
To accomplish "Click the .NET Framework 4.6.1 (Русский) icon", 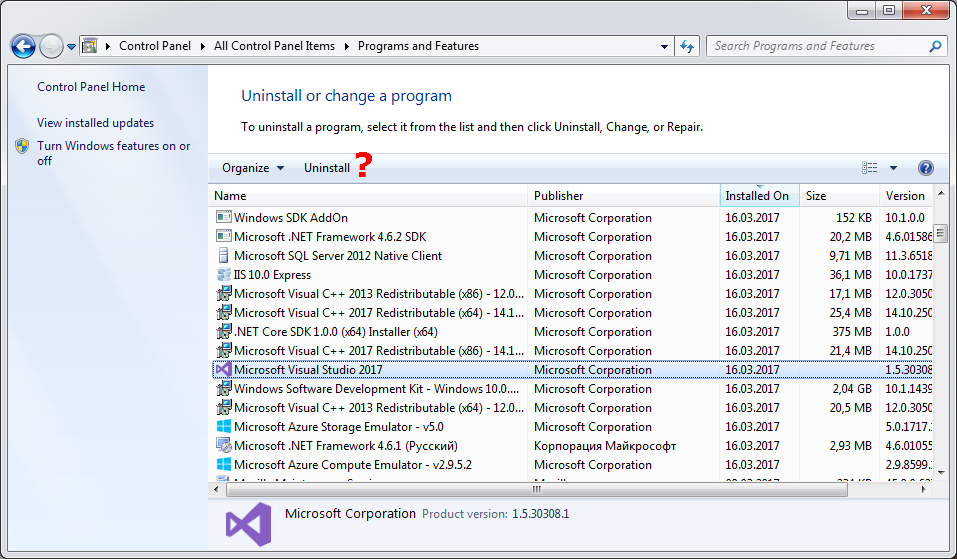I will point(223,445).
